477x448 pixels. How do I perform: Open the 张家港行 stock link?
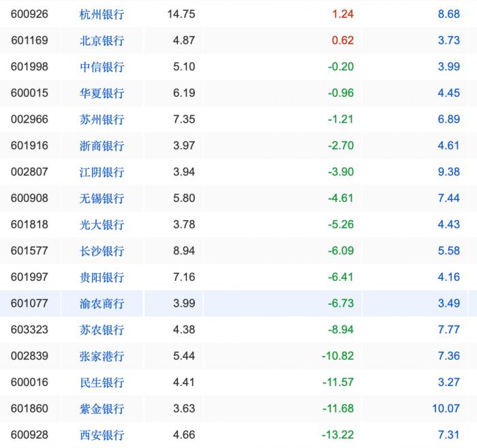pos(102,356)
